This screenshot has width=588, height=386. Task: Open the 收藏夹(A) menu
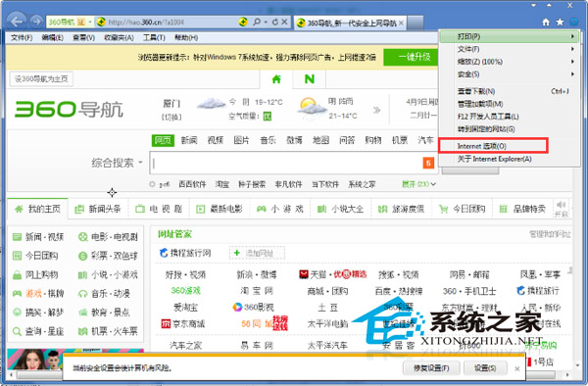(x=119, y=38)
